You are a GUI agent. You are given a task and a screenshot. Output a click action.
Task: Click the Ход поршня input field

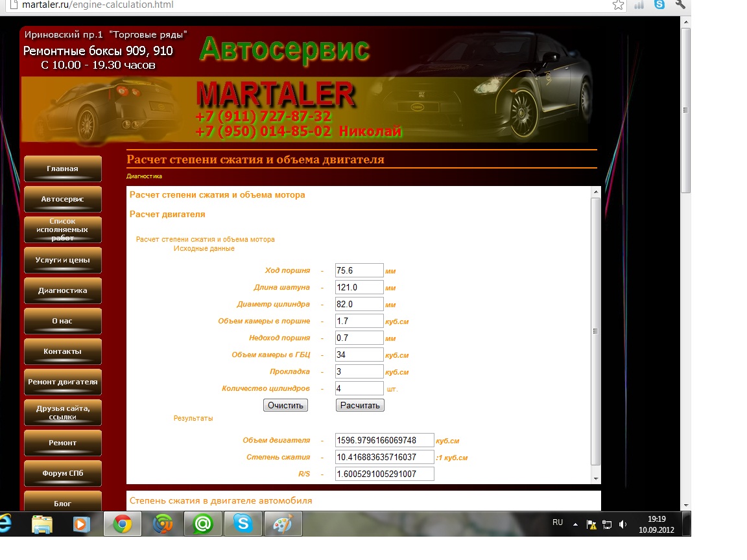click(359, 270)
